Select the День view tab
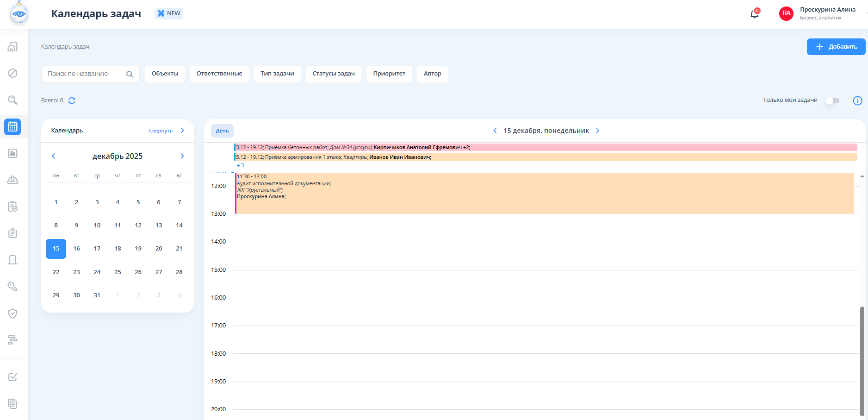 (222, 131)
